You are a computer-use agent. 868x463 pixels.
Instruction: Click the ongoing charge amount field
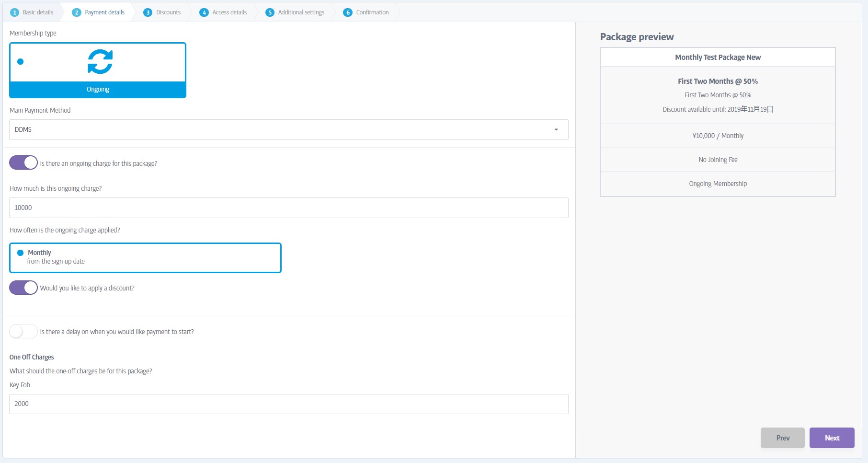(x=289, y=208)
